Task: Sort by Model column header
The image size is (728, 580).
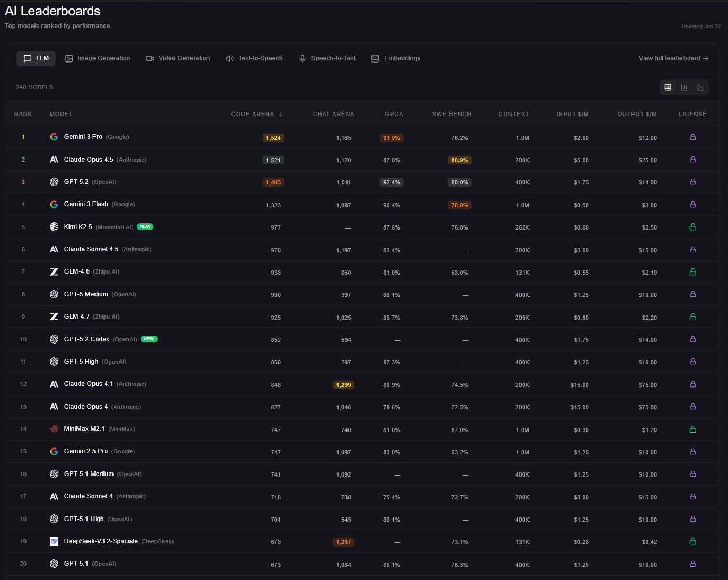Action: (x=61, y=114)
